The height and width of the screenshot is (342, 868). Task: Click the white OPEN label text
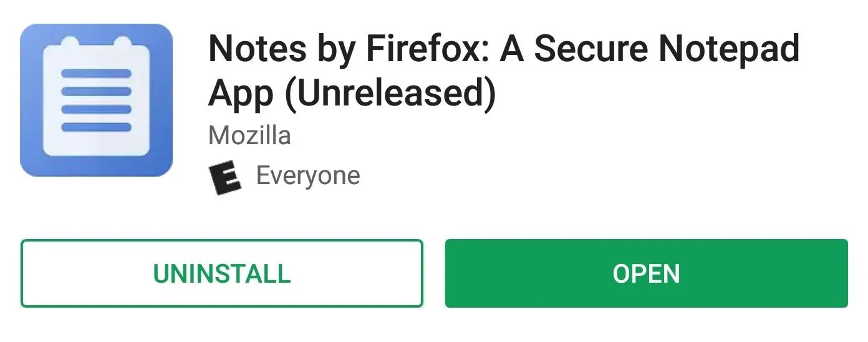(x=646, y=274)
